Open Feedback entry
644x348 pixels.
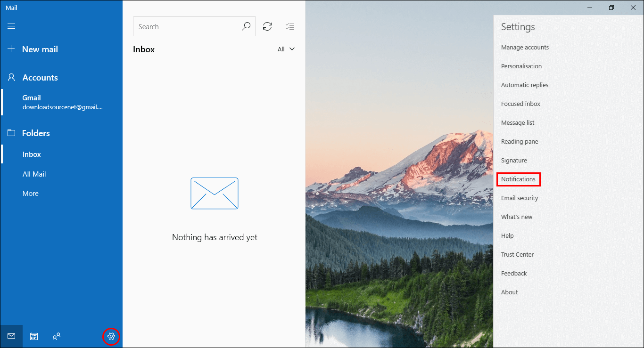(514, 274)
